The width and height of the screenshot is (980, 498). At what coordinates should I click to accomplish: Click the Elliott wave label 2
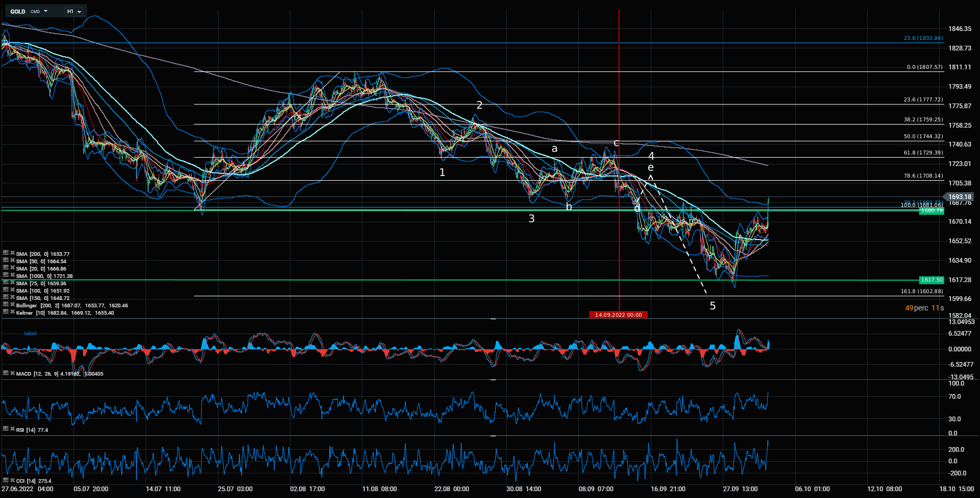(479, 105)
